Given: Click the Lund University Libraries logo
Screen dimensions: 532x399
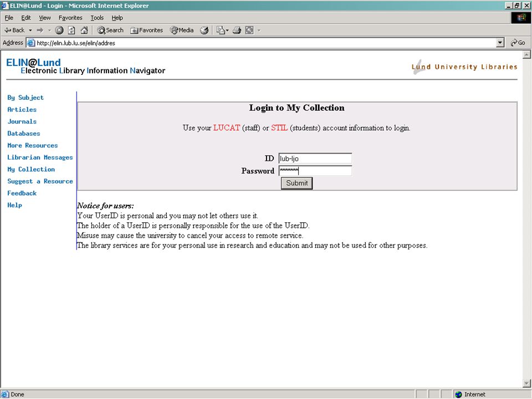Looking at the screenshot, I should point(464,67).
